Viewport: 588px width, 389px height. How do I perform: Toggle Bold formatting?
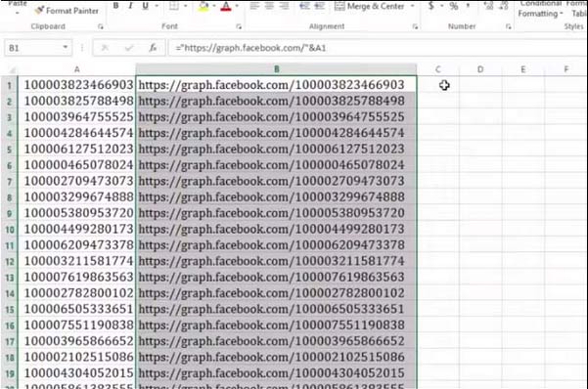[115, 6]
